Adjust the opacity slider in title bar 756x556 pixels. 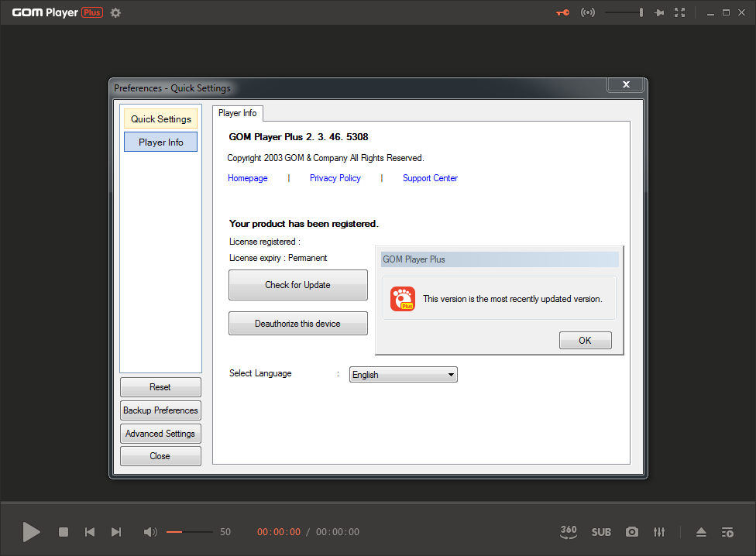click(x=624, y=12)
